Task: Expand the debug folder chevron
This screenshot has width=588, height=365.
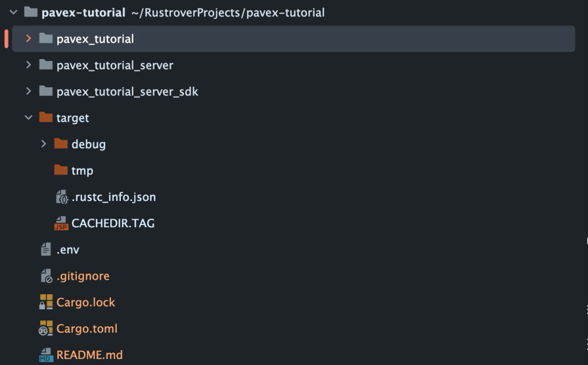Action: pos(43,144)
